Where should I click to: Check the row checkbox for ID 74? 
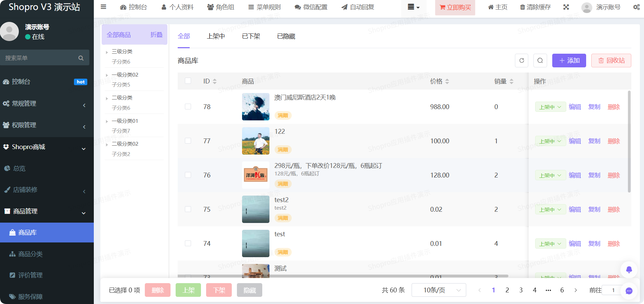pos(188,243)
